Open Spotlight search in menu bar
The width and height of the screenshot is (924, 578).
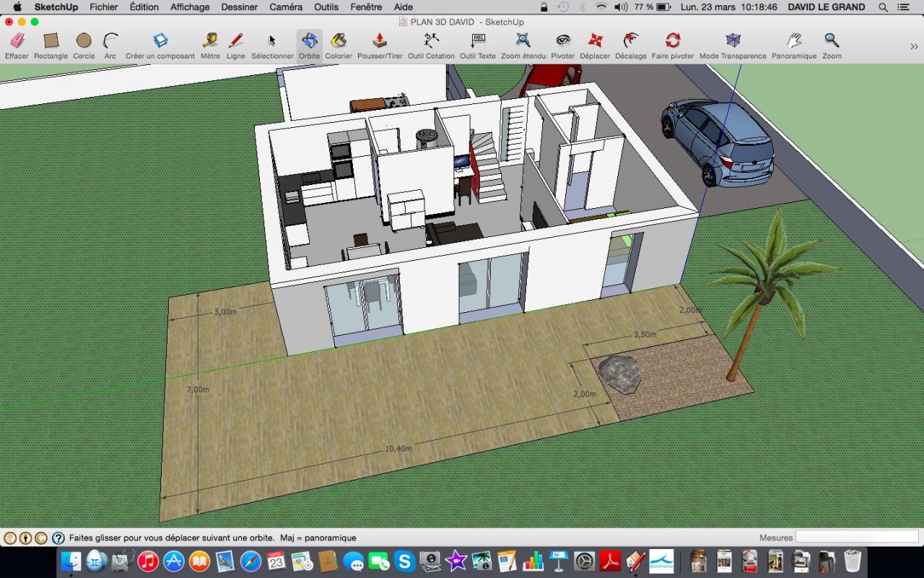pyautogui.click(x=883, y=7)
